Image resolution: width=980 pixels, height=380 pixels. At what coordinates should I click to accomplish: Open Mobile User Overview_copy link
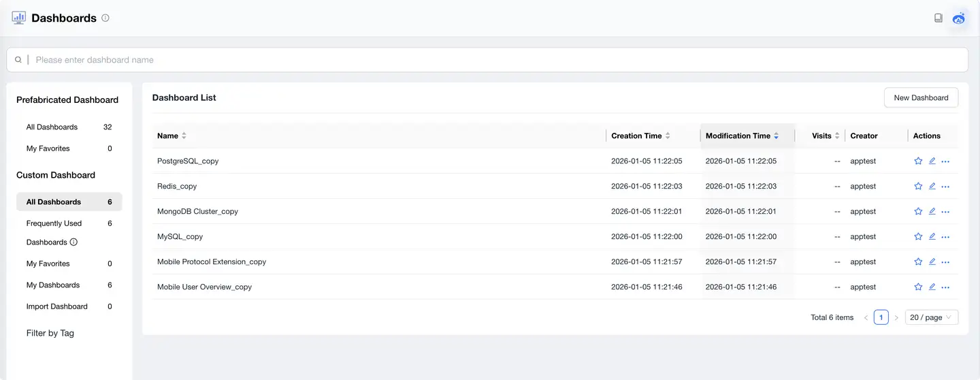pos(204,287)
